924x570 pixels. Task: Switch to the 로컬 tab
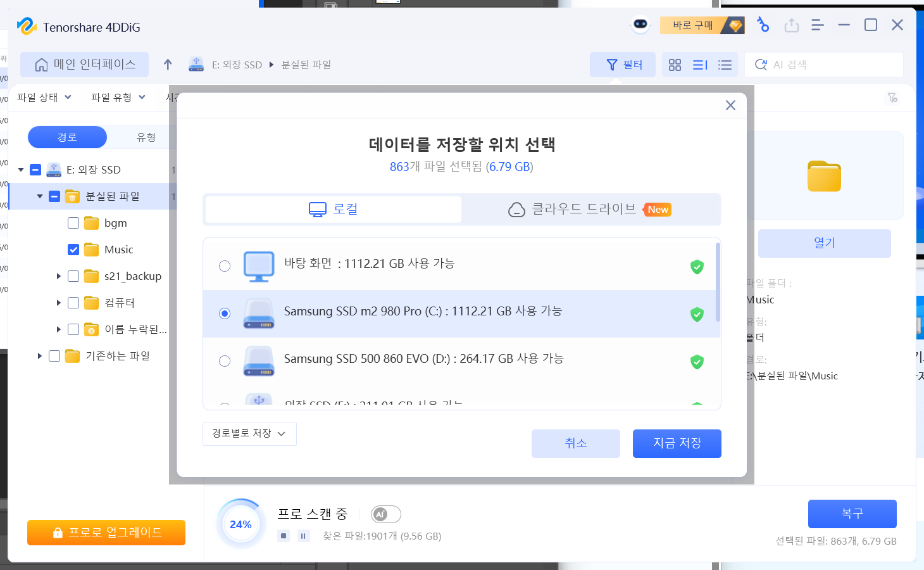334,209
